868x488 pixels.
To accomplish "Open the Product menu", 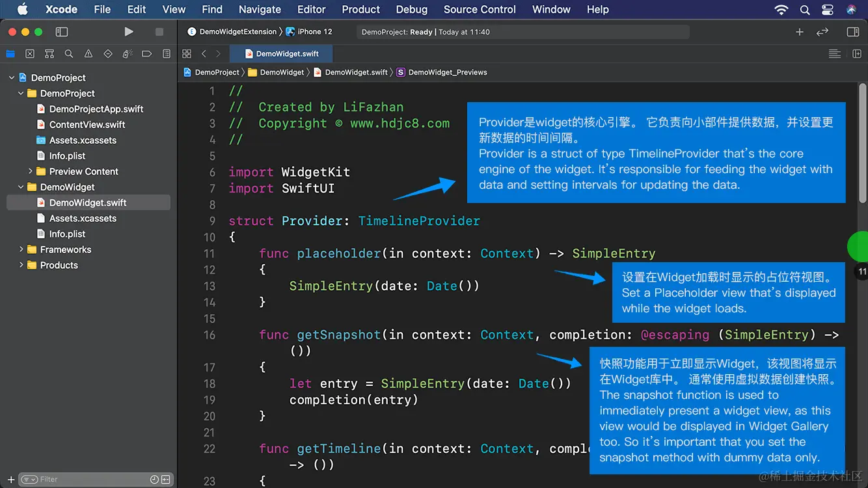I will [360, 9].
